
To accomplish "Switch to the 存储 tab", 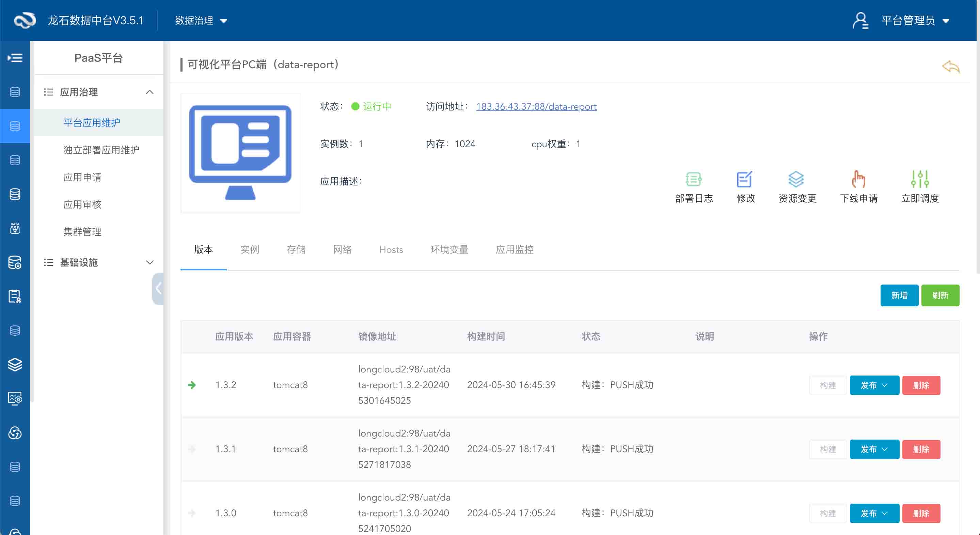I will click(296, 249).
